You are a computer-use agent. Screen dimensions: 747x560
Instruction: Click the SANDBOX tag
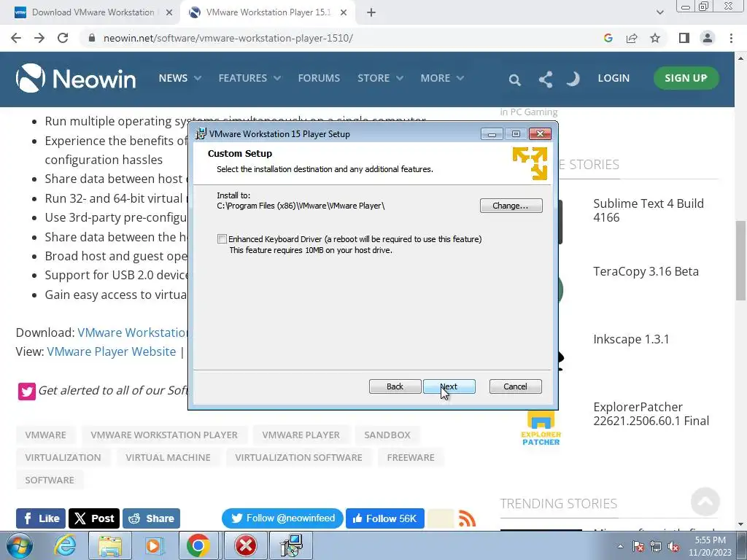coord(387,435)
